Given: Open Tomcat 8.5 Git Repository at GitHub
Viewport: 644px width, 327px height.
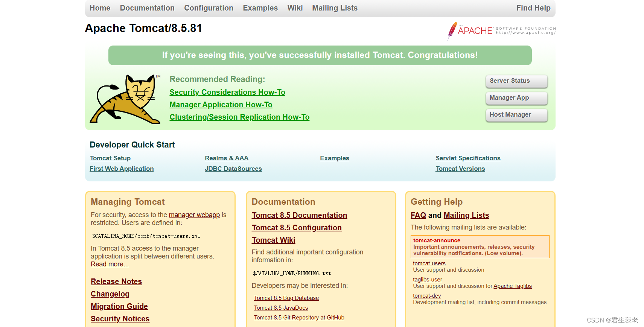Looking at the screenshot, I should tap(299, 318).
